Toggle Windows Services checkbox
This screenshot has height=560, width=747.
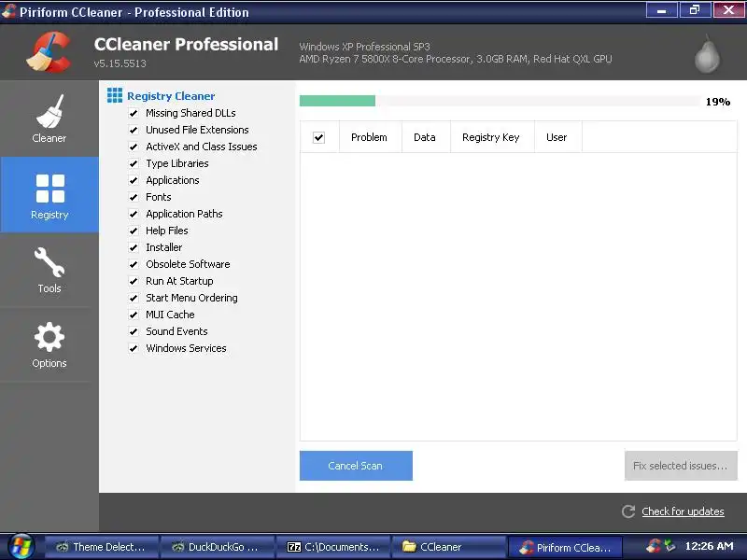click(x=134, y=348)
